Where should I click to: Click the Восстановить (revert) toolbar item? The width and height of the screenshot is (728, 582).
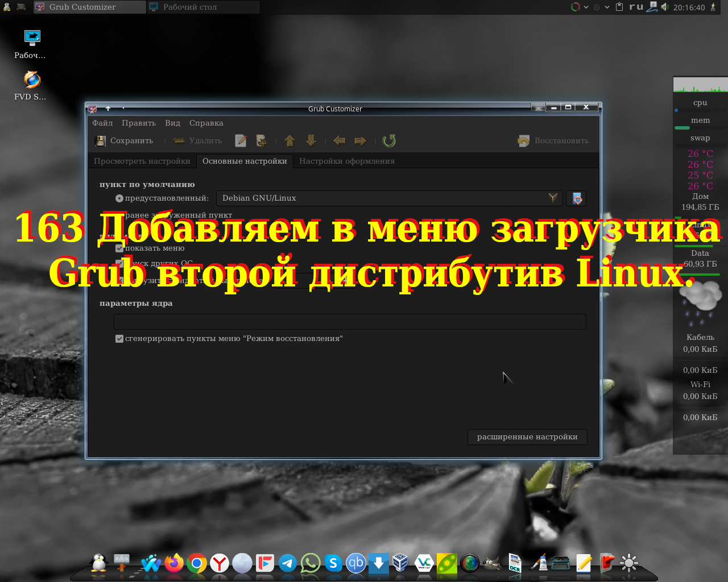[553, 141]
